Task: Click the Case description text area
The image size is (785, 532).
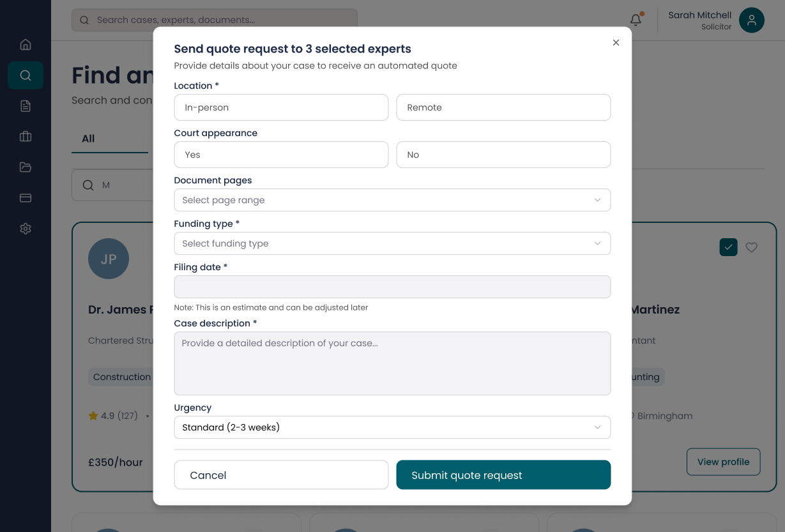Action: click(x=392, y=363)
